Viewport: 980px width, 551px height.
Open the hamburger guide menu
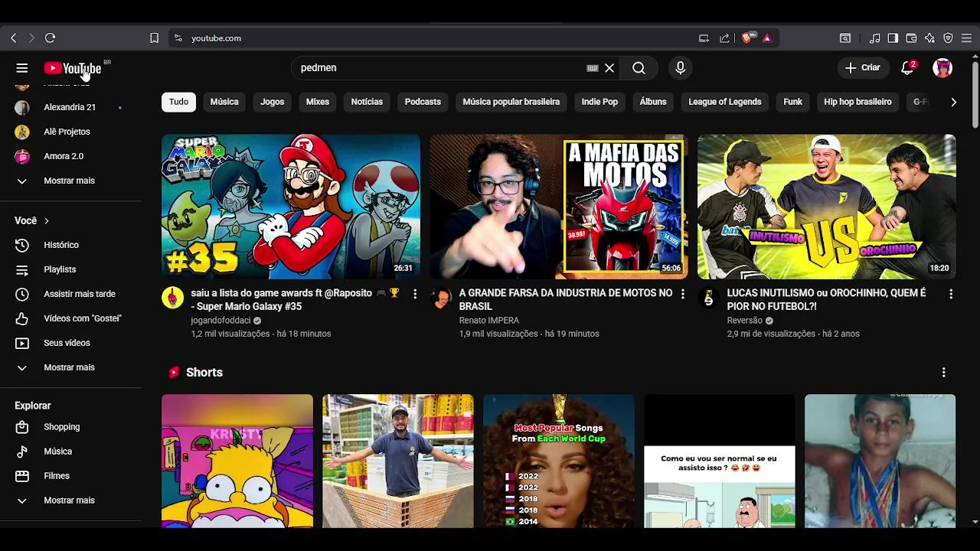[x=22, y=68]
